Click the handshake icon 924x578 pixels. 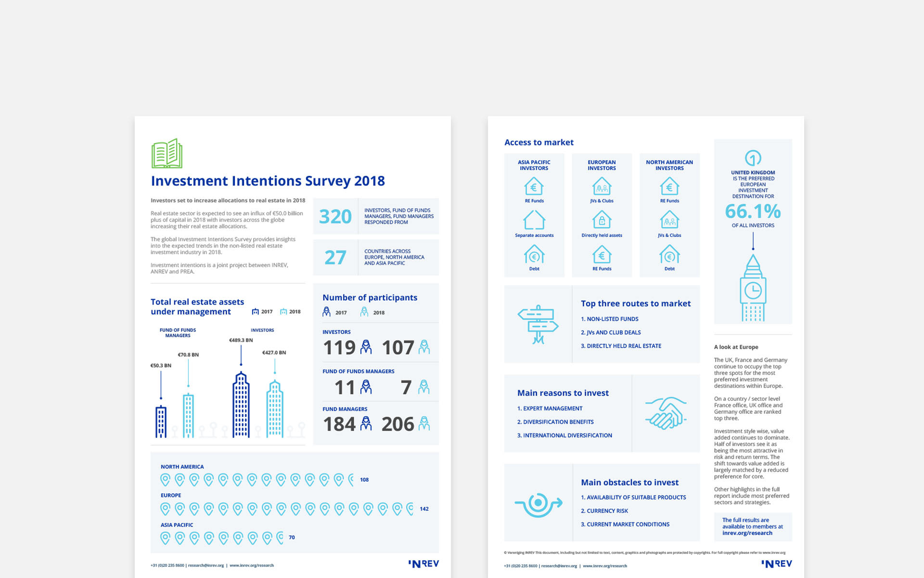[666, 413]
